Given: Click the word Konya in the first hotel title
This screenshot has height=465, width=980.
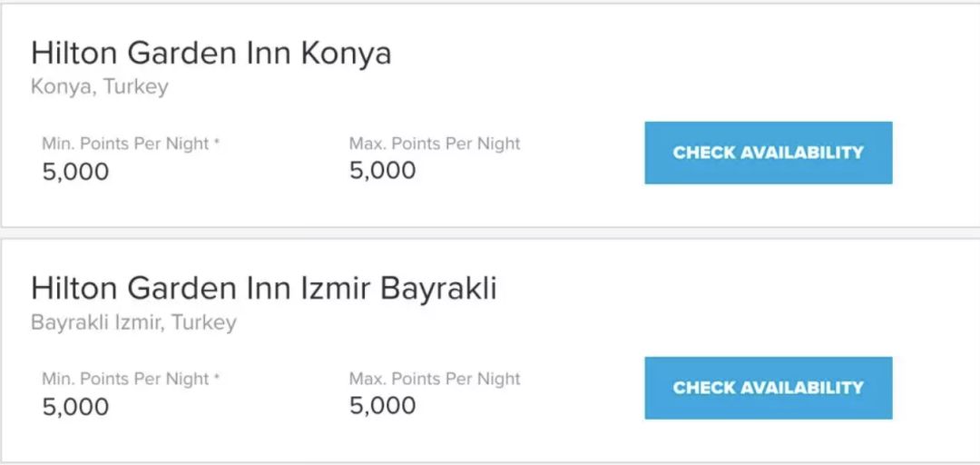Looking at the screenshot, I should pyautogui.click(x=346, y=54).
